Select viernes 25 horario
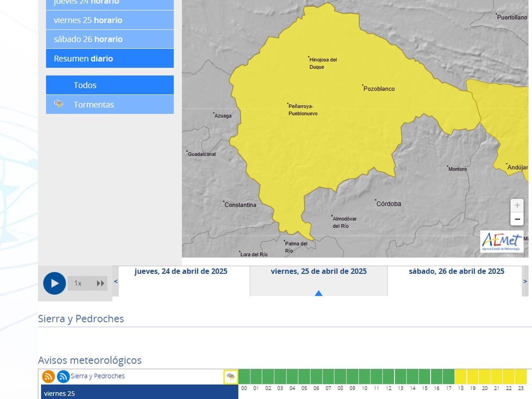 click(110, 20)
